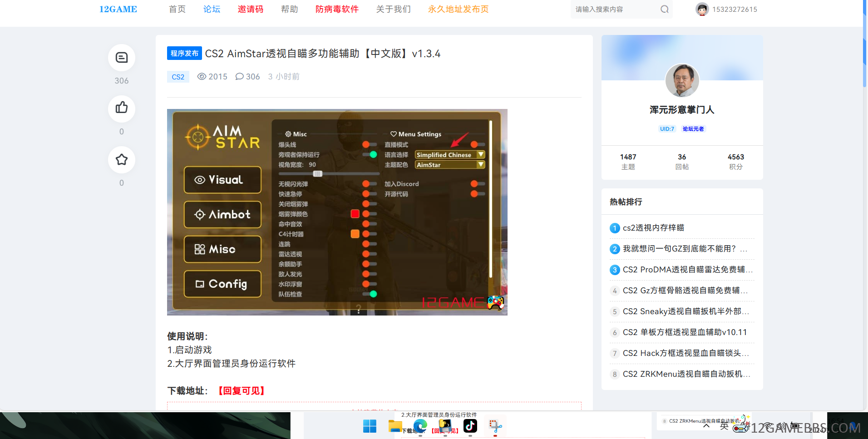868x439 pixels.
Task: Open the Windows Start menu
Action: click(x=370, y=426)
